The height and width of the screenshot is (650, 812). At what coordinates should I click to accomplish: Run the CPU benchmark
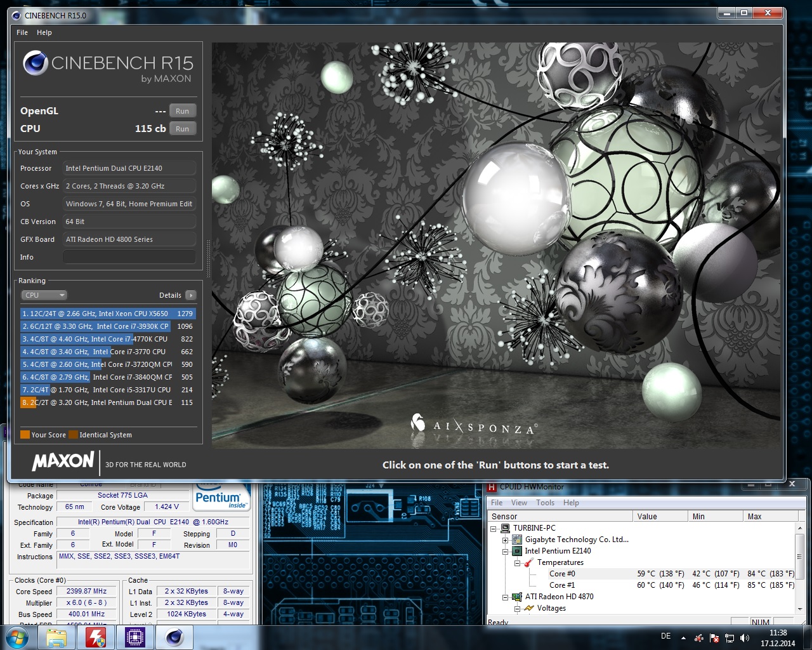click(182, 129)
